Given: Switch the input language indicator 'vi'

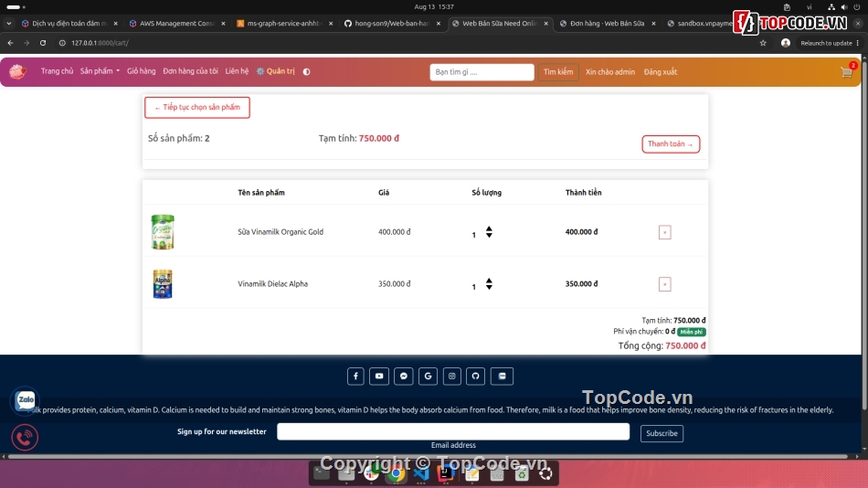Looking at the screenshot, I should click(x=809, y=7).
